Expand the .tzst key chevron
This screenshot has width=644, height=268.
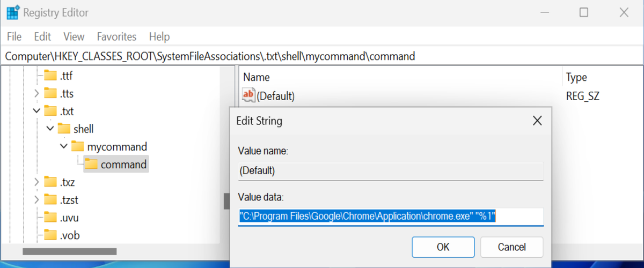[x=36, y=200]
